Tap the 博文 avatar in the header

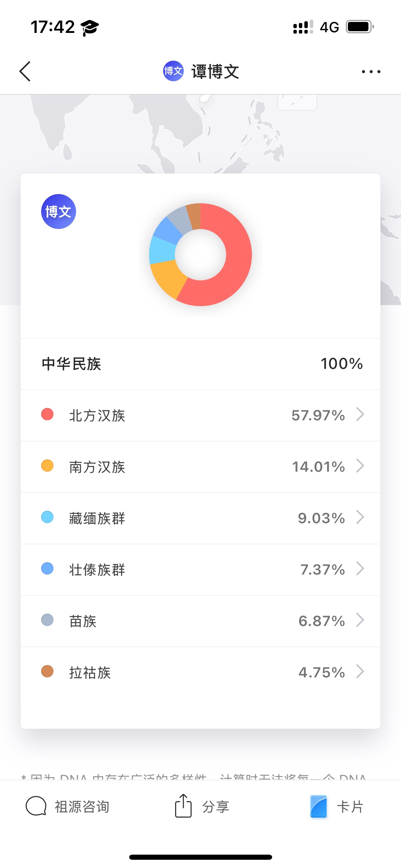coord(173,71)
